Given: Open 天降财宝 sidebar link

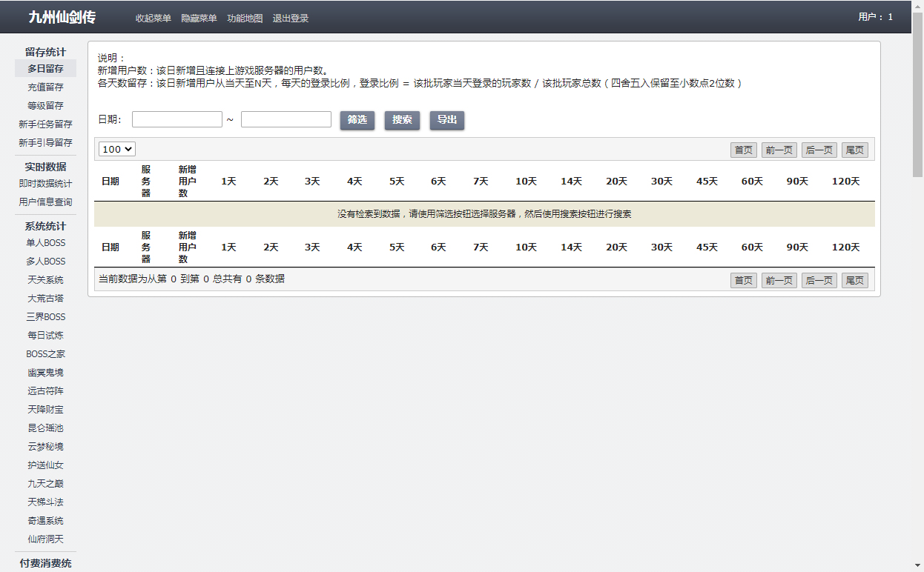Looking at the screenshot, I should pyautogui.click(x=45, y=409).
